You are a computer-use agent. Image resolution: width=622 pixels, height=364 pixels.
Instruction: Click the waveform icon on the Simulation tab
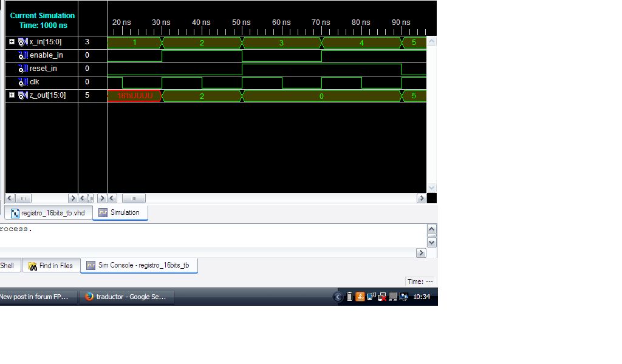103,212
